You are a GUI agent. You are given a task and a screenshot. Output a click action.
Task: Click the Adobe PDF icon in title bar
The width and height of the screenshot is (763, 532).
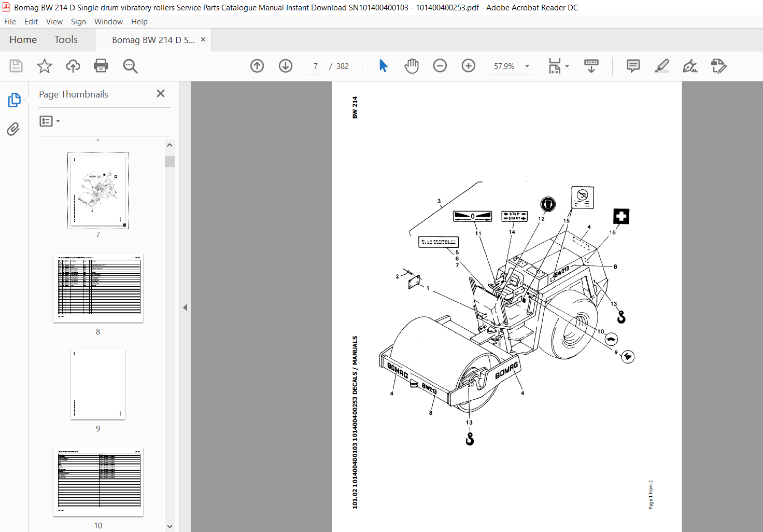pyautogui.click(x=6, y=7)
